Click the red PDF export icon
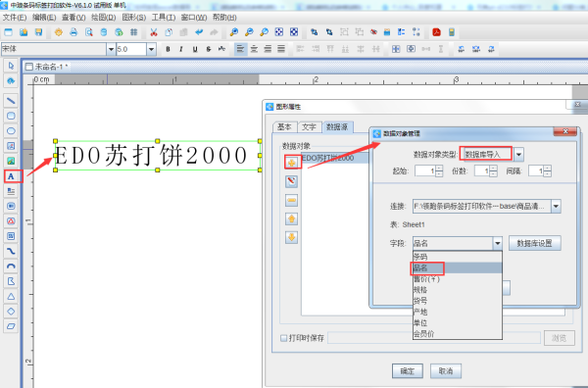This screenshot has height=388, width=588. (436, 32)
